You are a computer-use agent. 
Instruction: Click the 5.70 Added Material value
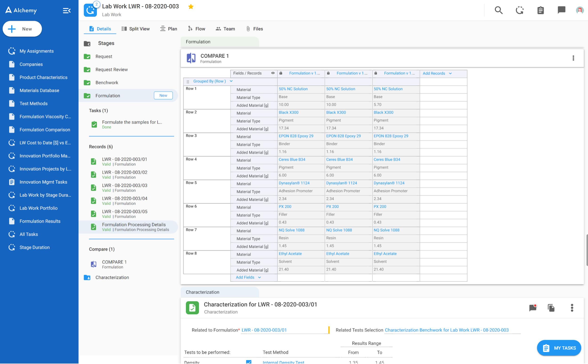[x=377, y=105]
